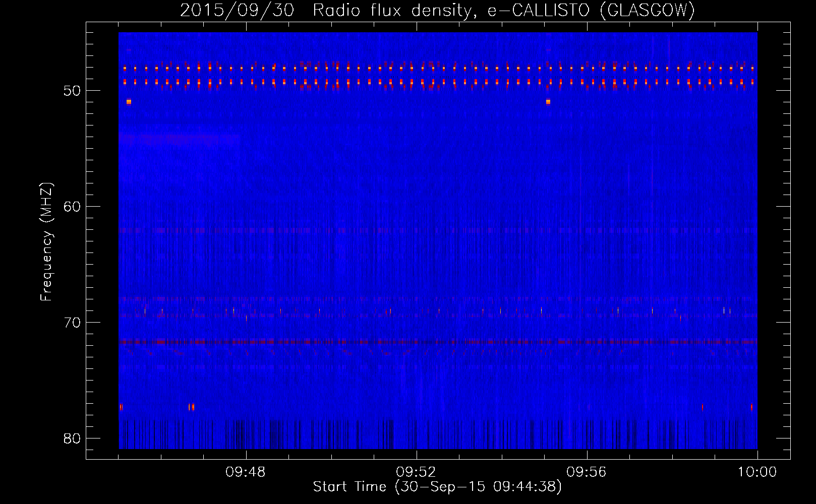
Task: Click the 10:00 time tick label
Action: (x=757, y=472)
